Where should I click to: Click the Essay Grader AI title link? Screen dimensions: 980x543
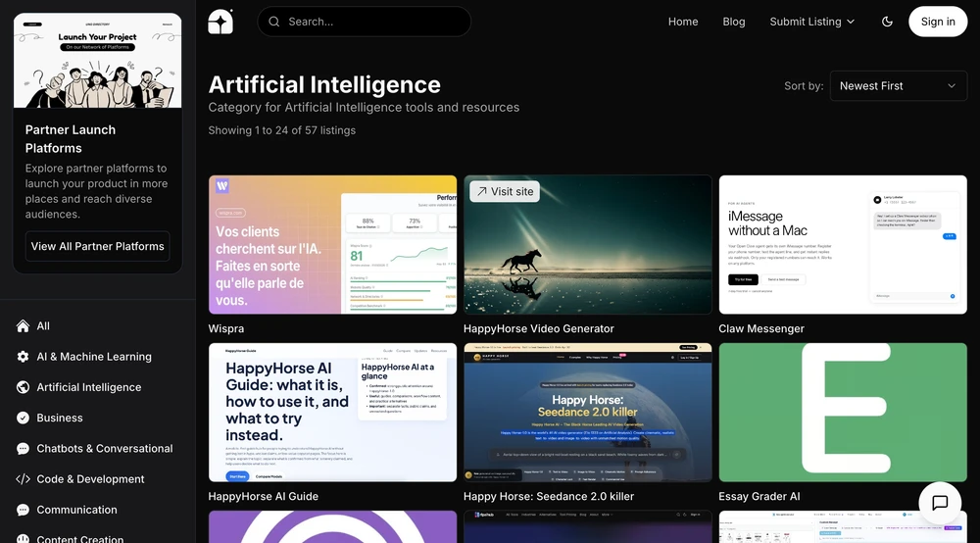tap(759, 496)
